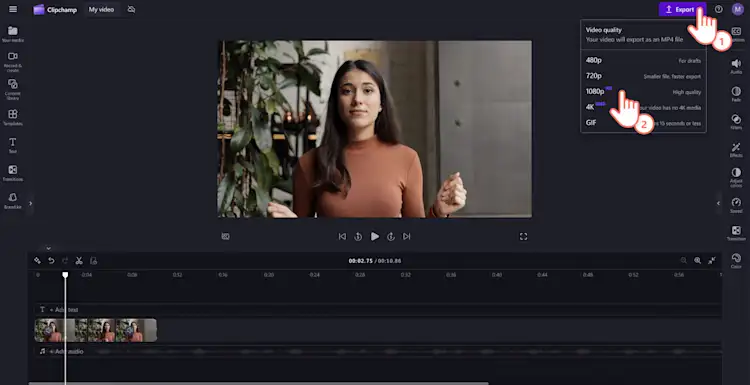Click Add audio on the timeline
This screenshot has width=750, height=385.
[x=62, y=352]
